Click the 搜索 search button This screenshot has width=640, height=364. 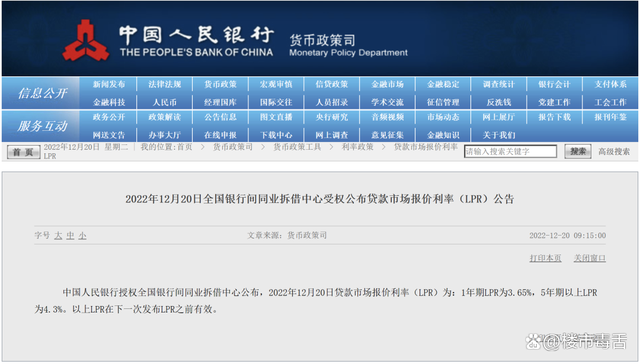[578, 152]
